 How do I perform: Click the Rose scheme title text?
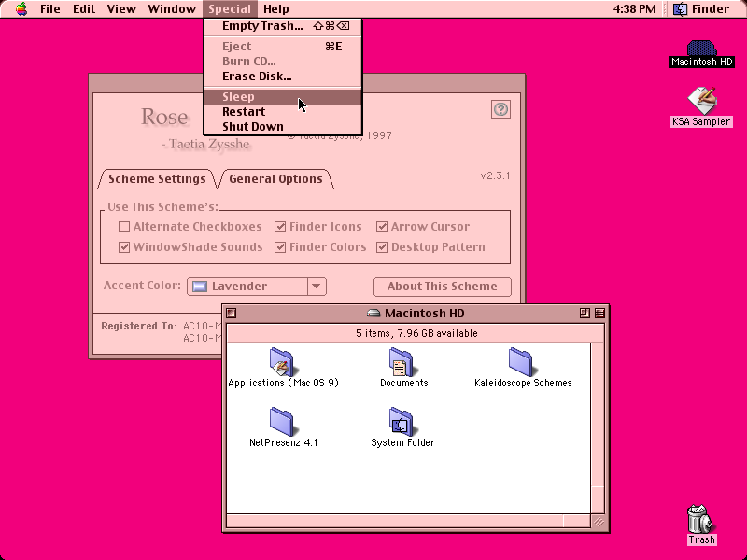click(164, 117)
